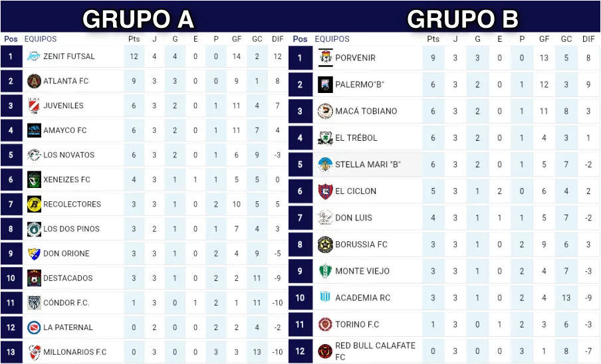Click the Zenit Futsal team logo
The height and width of the screenshot is (364, 601).
[34, 56]
